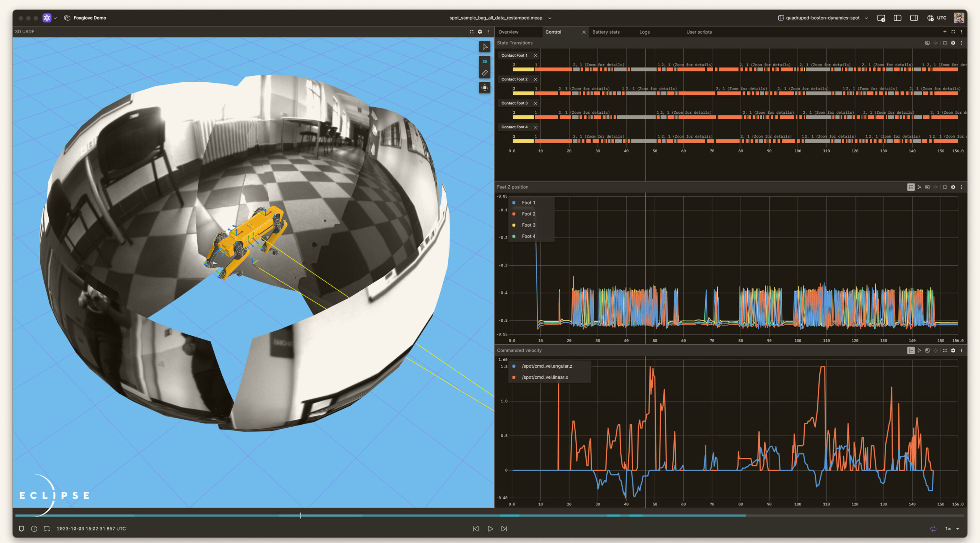Click the UTC timezone button
Screen dimensions: 980x543
click(937, 18)
